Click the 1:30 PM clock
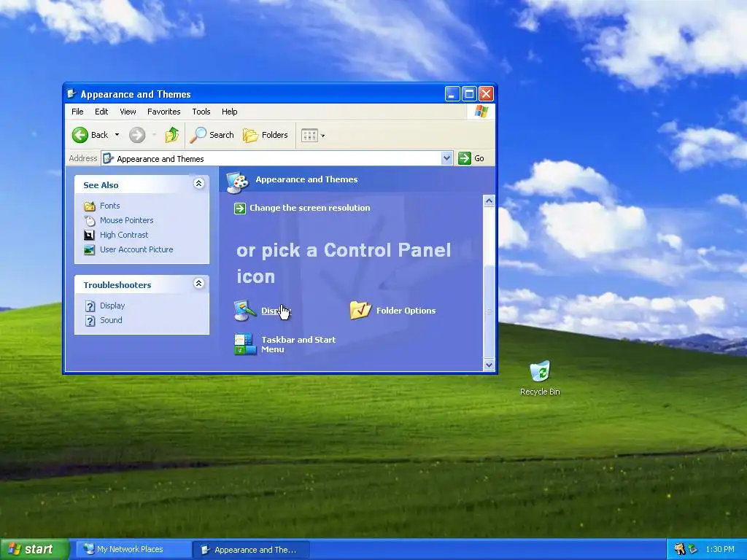The image size is (747, 560). coord(720,550)
